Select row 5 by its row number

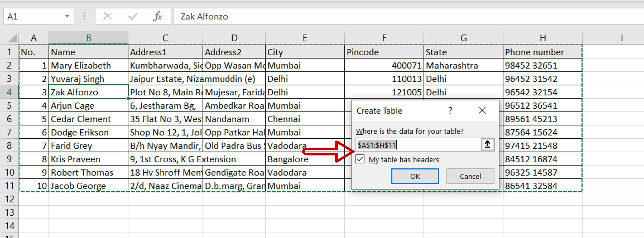(x=10, y=105)
